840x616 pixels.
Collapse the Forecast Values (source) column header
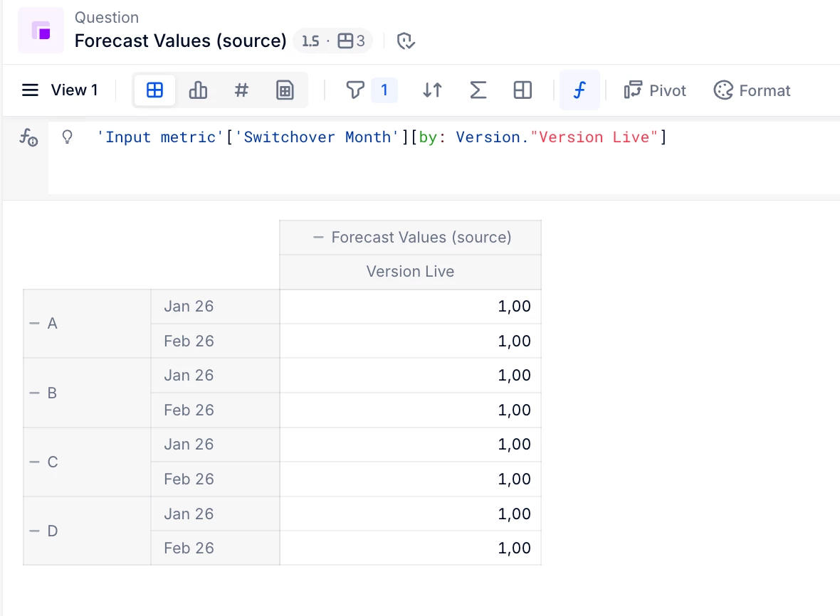pos(319,238)
